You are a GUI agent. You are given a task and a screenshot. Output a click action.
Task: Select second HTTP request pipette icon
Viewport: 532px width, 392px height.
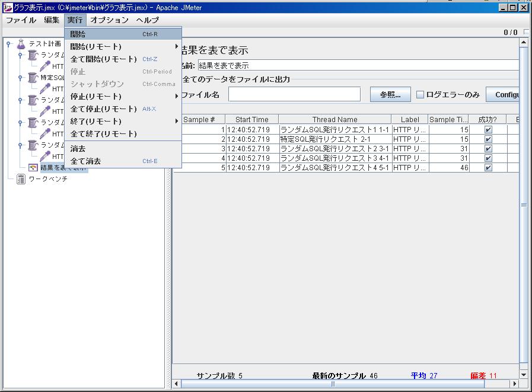[x=45, y=88]
